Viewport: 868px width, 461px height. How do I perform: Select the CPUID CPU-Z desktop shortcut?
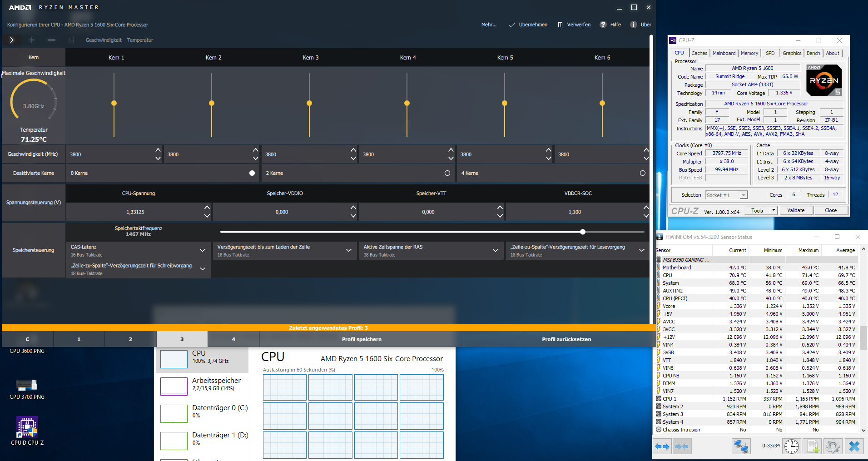click(27, 431)
